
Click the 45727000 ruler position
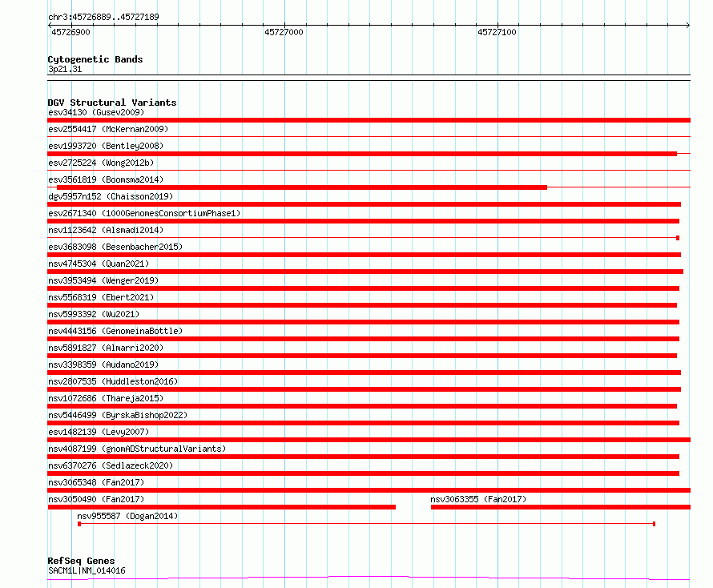pos(284,32)
